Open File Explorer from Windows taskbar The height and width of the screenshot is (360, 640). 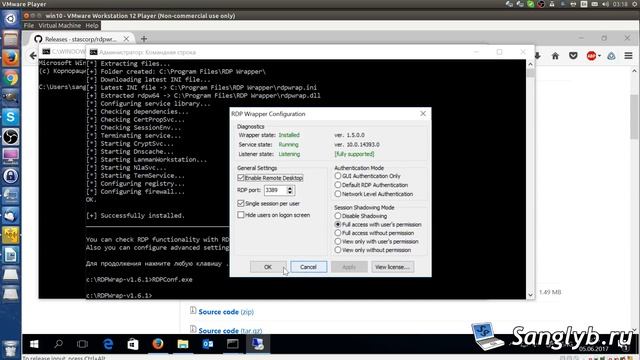(x=183, y=344)
